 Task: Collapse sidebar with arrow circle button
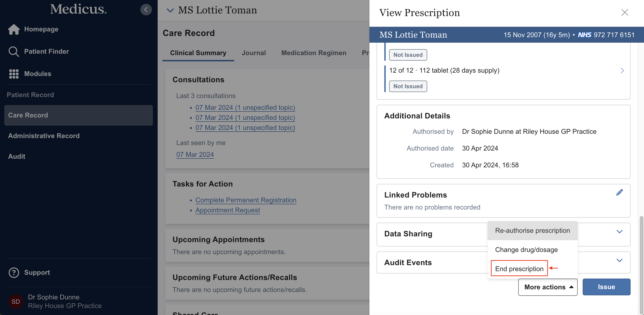(146, 10)
